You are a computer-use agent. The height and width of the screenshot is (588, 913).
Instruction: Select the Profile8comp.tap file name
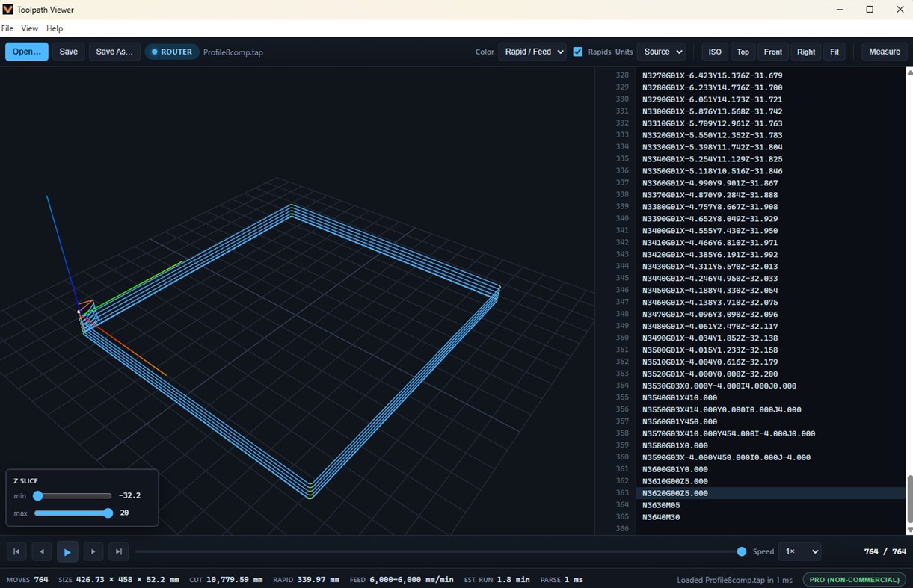[x=233, y=52]
